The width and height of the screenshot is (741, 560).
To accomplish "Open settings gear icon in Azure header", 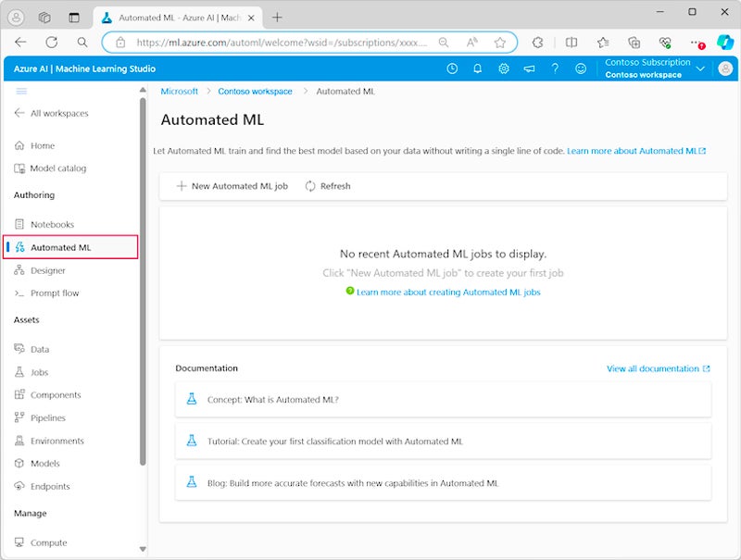I will pos(504,68).
